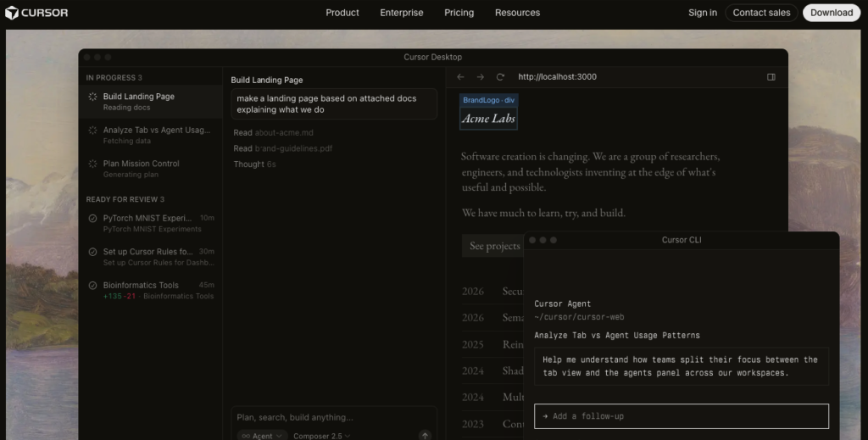The width and height of the screenshot is (868, 440).
Task: Click the IN PROGRESS 3 section header
Action: 114,77
